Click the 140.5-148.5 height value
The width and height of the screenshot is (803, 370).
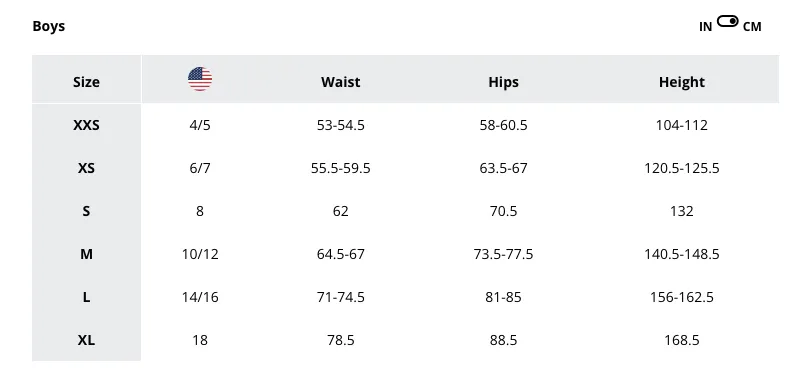point(682,254)
